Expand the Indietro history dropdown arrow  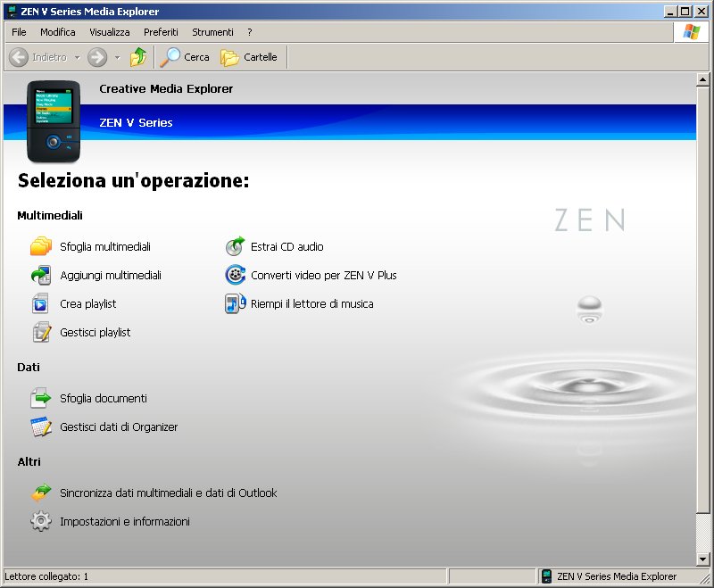(77, 57)
